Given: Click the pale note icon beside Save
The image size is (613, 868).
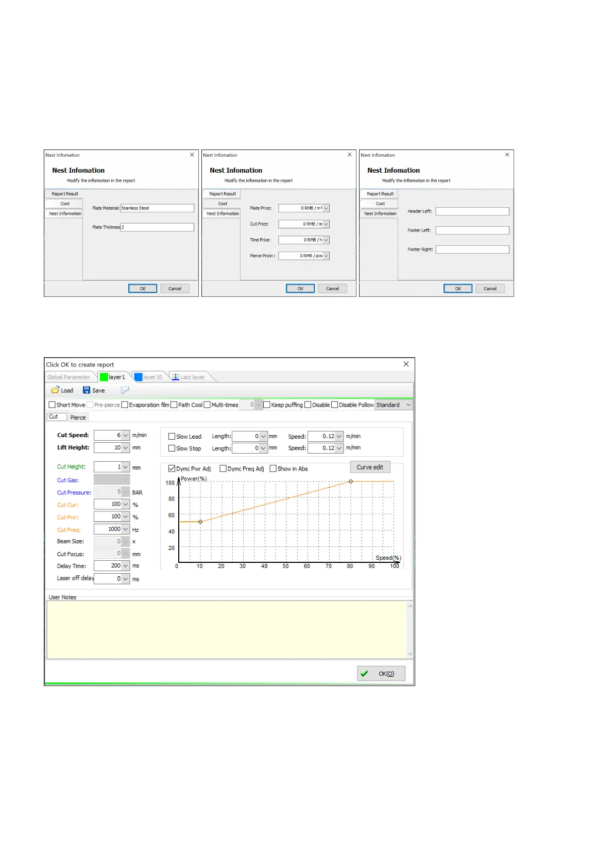Looking at the screenshot, I should [x=125, y=390].
